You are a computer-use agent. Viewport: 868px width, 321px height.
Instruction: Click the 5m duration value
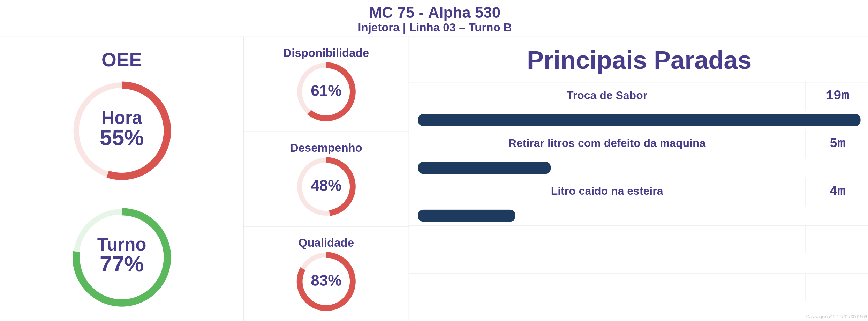[x=837, y=143]
